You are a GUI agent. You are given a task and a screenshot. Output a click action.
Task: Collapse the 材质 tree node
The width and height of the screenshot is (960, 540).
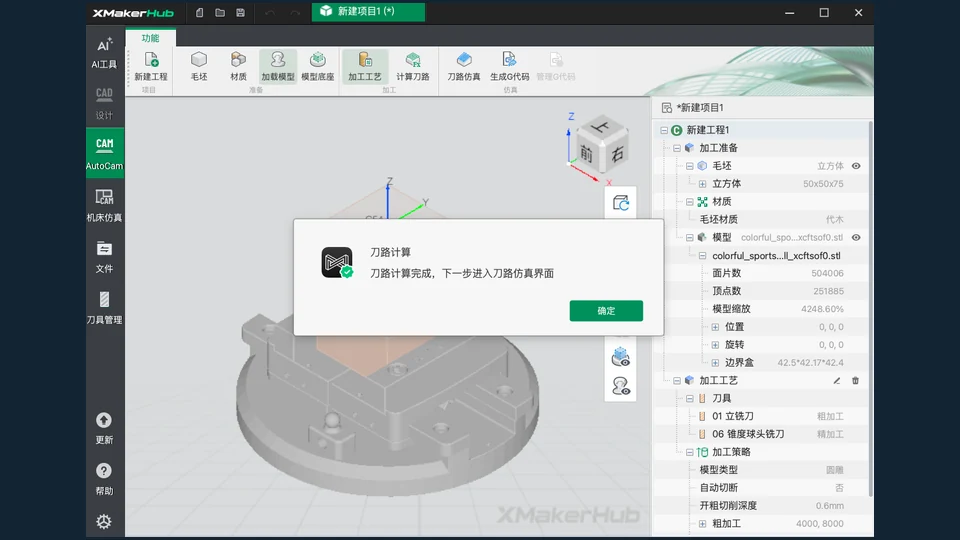tap(689, 201)
